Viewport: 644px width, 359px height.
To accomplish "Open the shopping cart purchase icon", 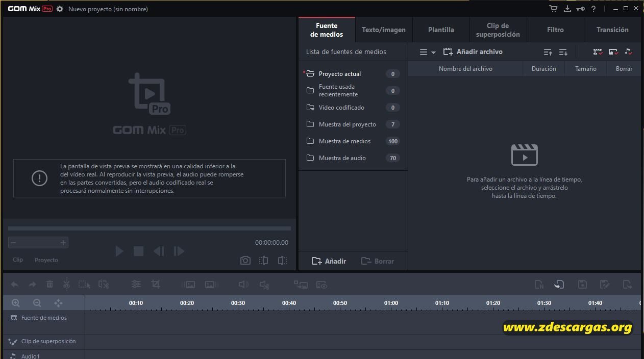I will click(x=553, y=9).
